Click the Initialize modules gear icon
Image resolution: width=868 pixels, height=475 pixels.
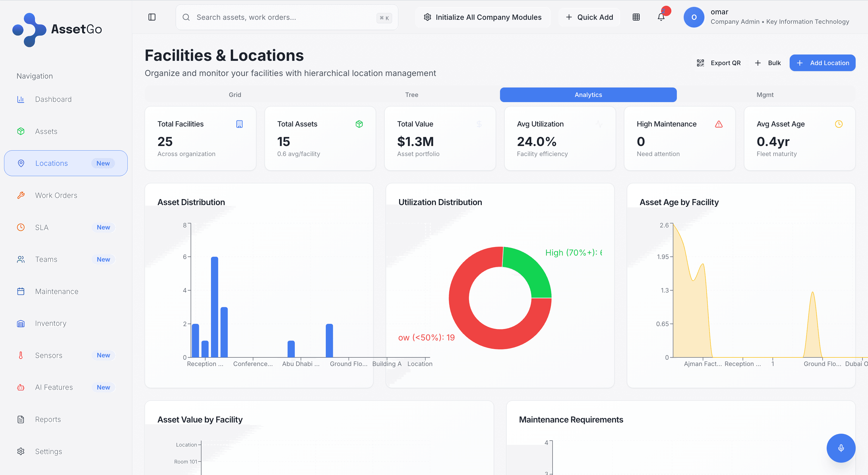[x=428, y=17]
